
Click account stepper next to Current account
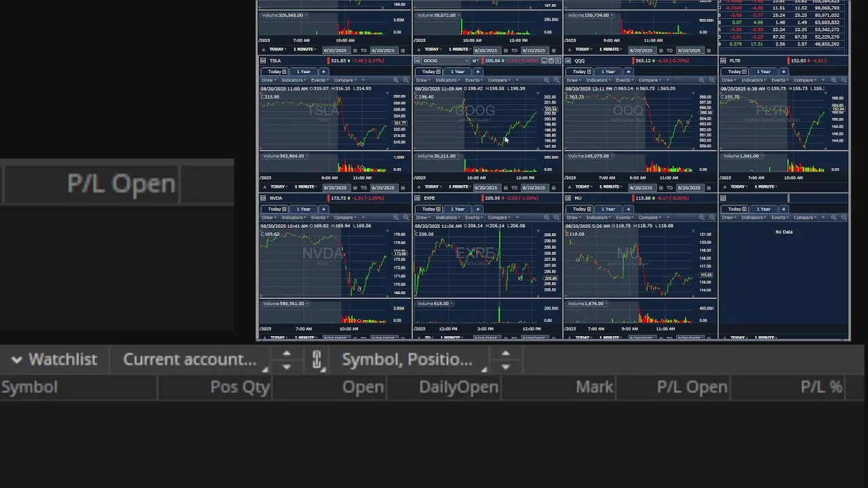286,360
